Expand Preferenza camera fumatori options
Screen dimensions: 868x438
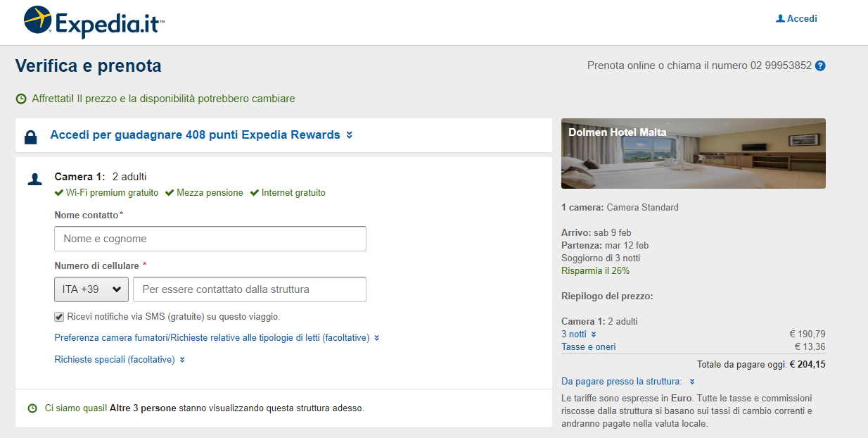pyautogui.click(x=217, y=338)
